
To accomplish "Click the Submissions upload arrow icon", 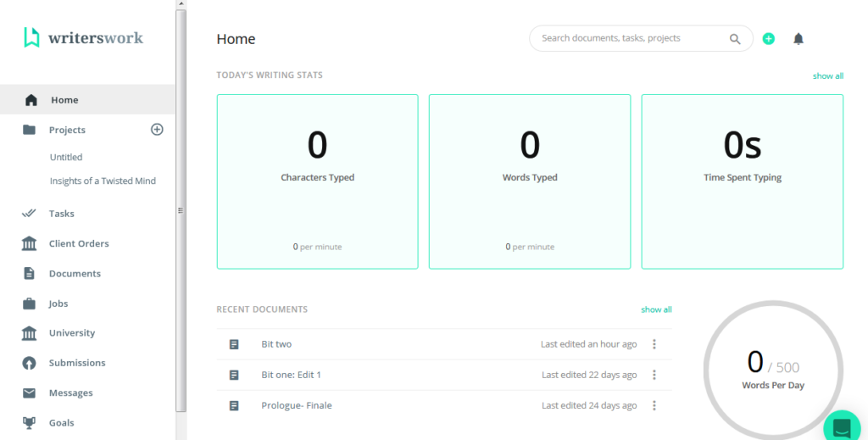I will (x=30, y=363).
